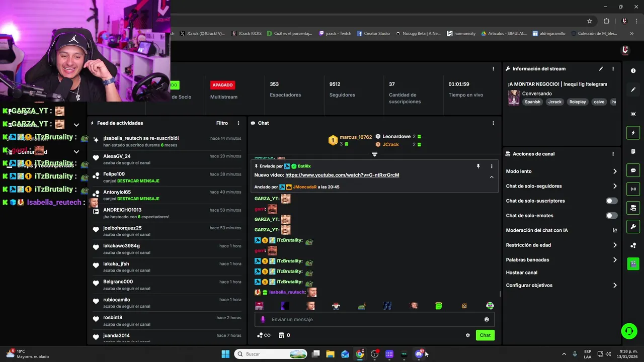This screenshot has height=362, width=644.
Task: Edit stream info with the pencil icon
Action: (601, 69)
